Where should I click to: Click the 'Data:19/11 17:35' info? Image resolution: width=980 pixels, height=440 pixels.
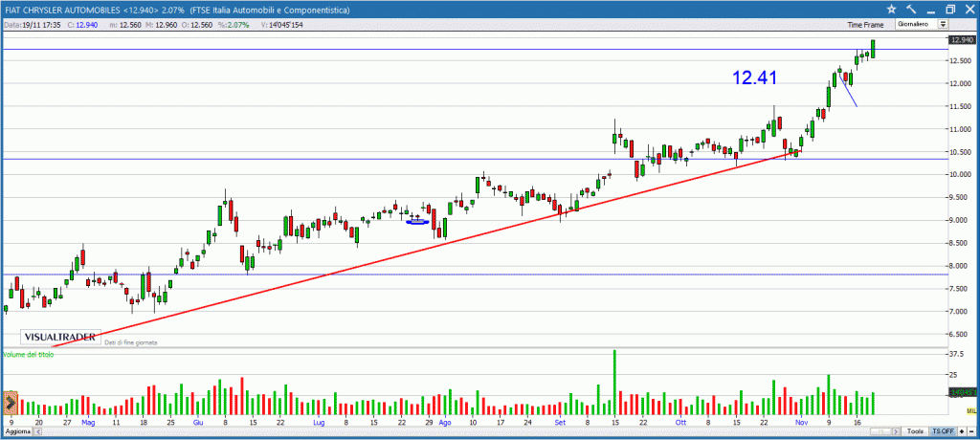point(33,25)
